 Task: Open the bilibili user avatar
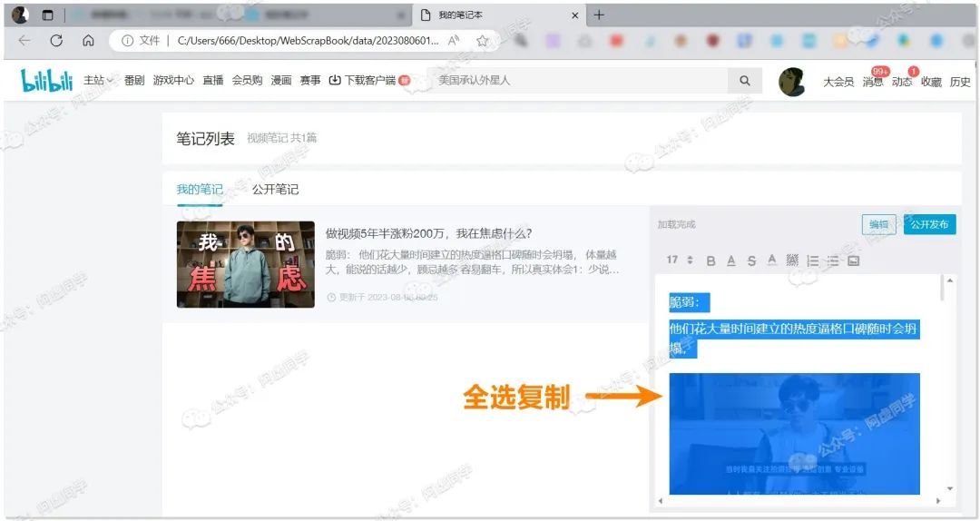pos(791,82)
